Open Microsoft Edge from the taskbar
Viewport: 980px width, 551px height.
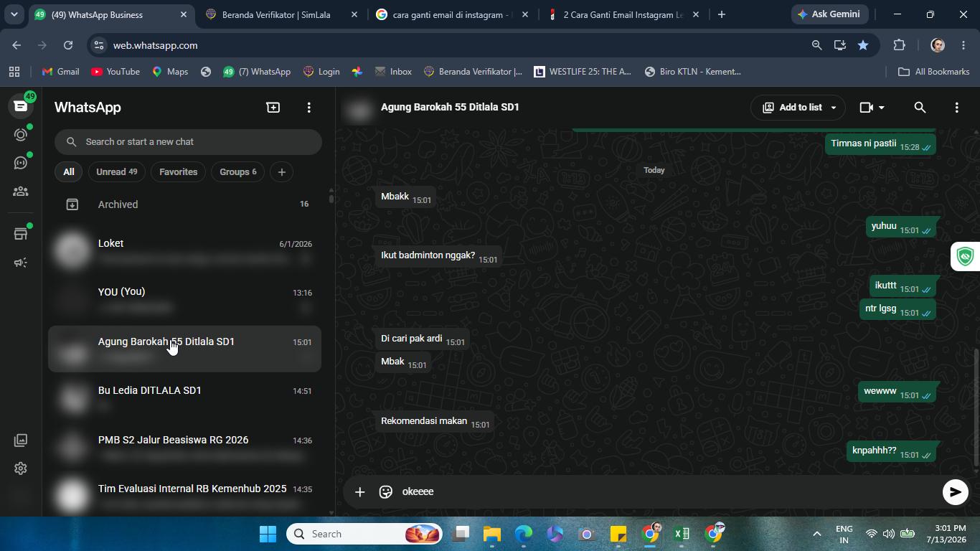click(524, 534)
